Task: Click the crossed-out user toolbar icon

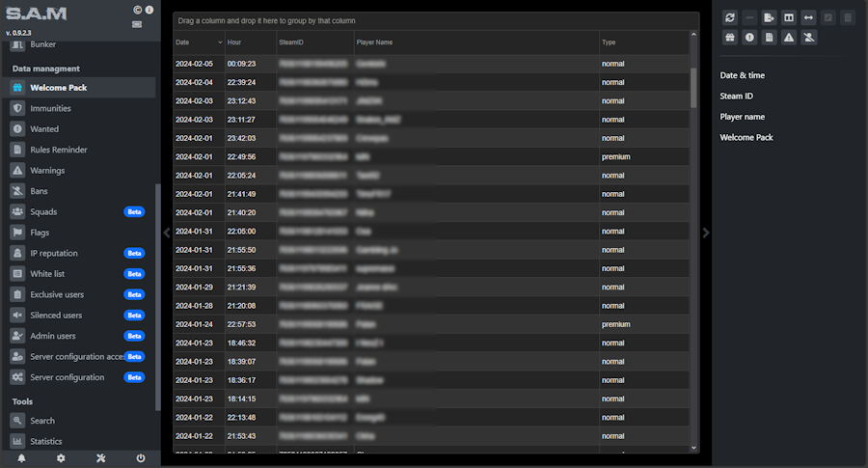Action: [x=808, y=38]
